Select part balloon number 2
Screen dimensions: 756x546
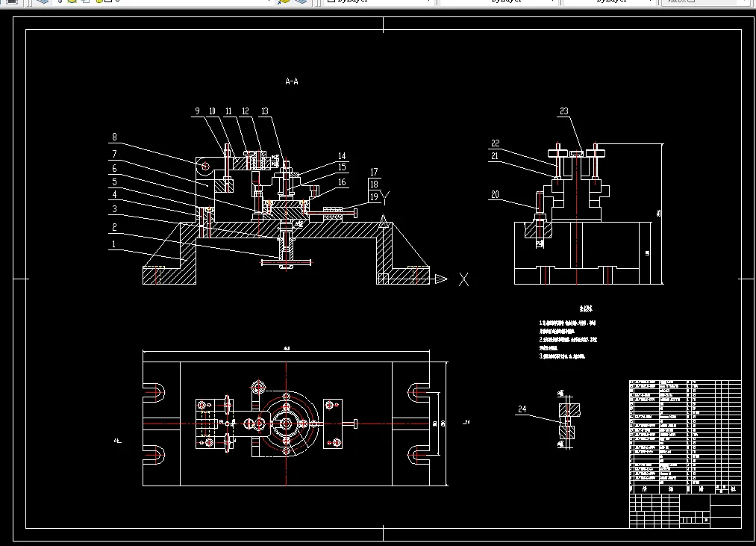tap(114, 227)
